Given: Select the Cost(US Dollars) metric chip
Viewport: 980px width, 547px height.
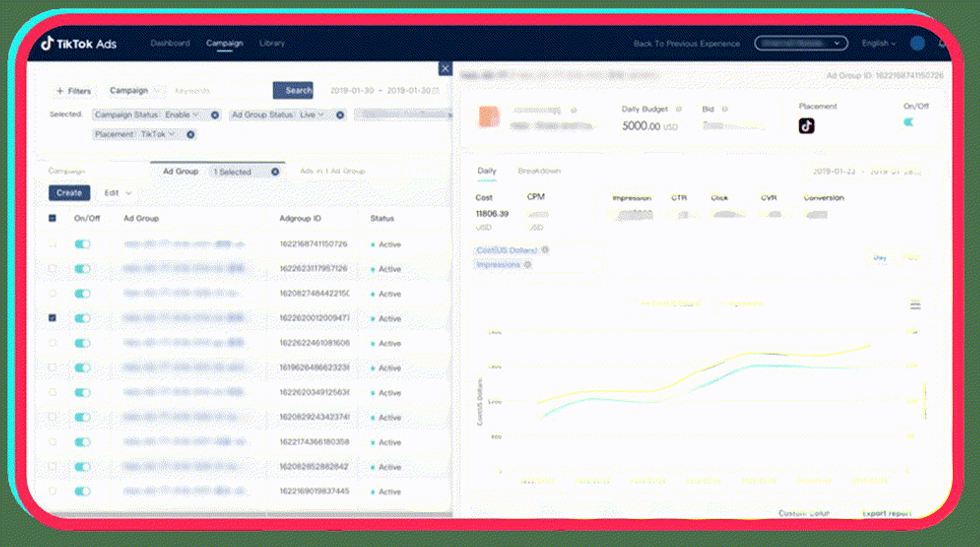Looking at the screenshot, I should [x=506, y=250].
